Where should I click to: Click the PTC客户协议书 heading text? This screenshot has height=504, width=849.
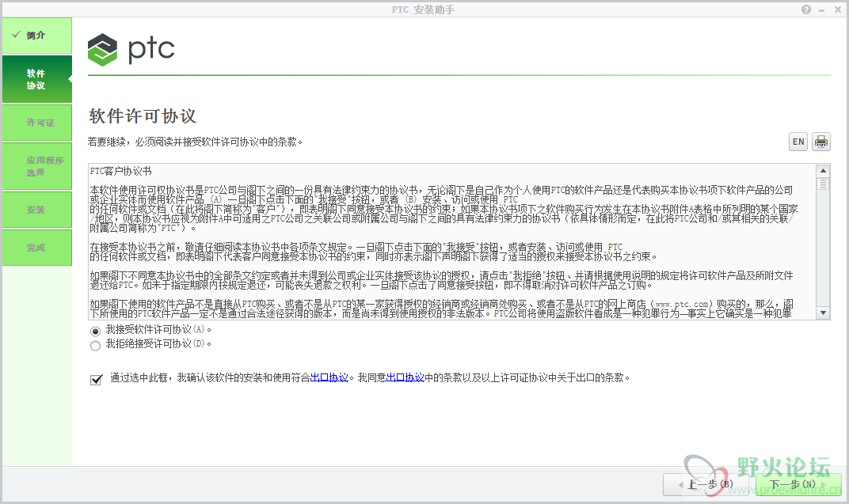pos(120,172)
